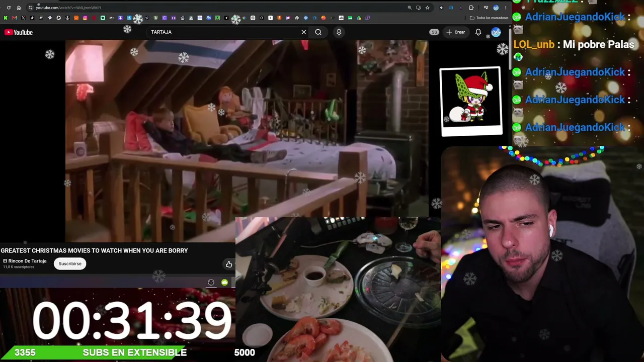Open the Gmail bookmark

point(14,18)
